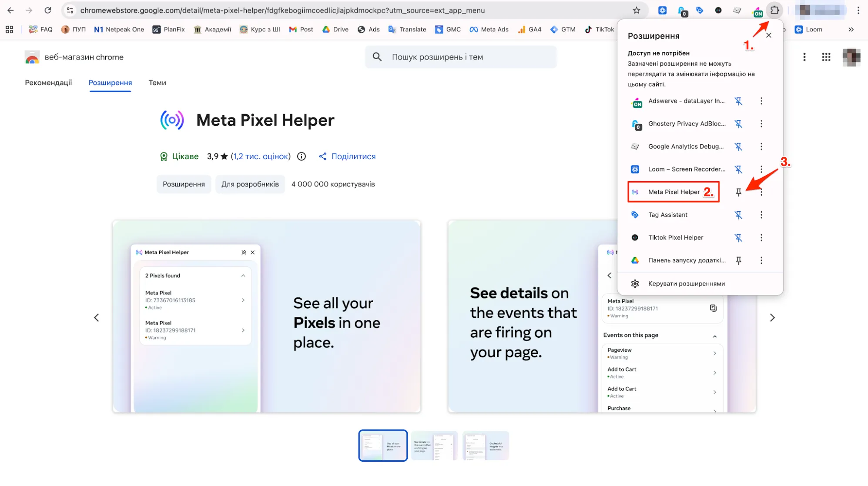
Task: Open Google apps grid icon
Action: [826, 57]
